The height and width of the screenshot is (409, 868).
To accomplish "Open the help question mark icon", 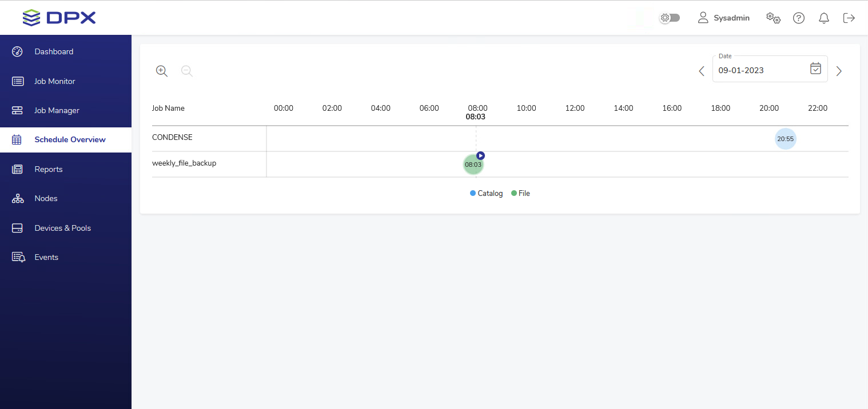I will click(799, 18).
